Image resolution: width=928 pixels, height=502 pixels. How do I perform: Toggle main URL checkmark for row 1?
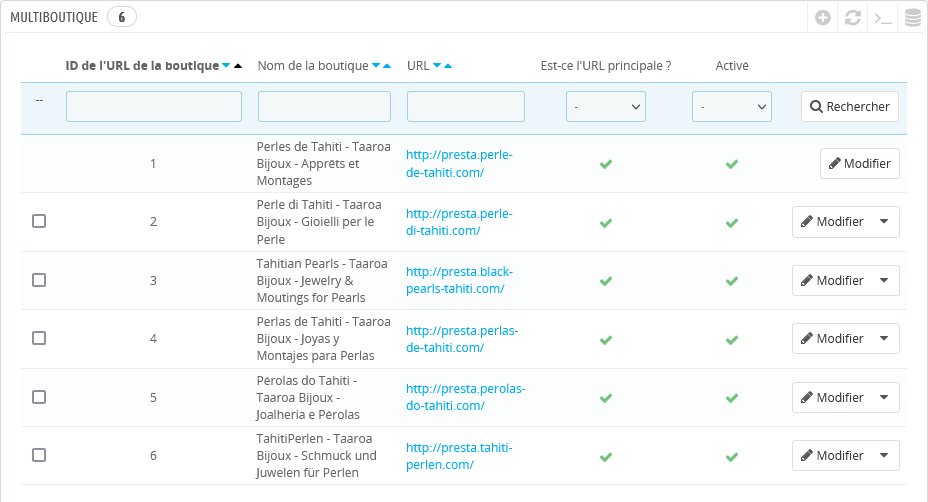pyautogui.click(x=605, y=164)
